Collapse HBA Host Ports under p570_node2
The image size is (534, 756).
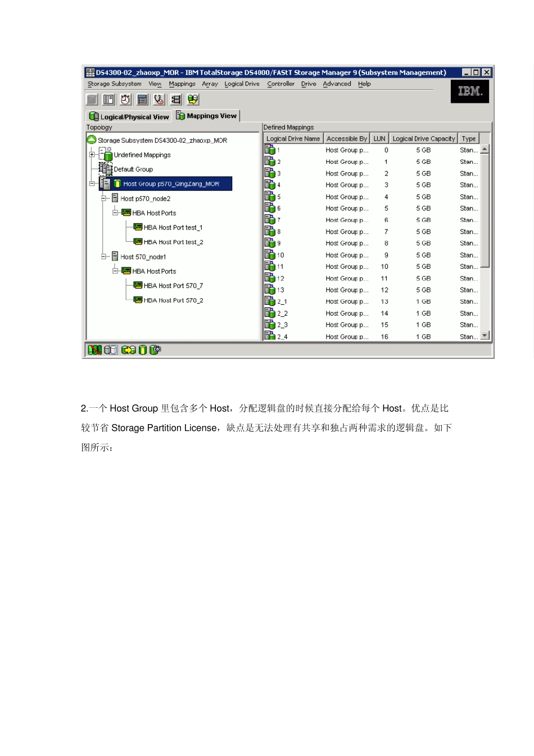(115, 213)
